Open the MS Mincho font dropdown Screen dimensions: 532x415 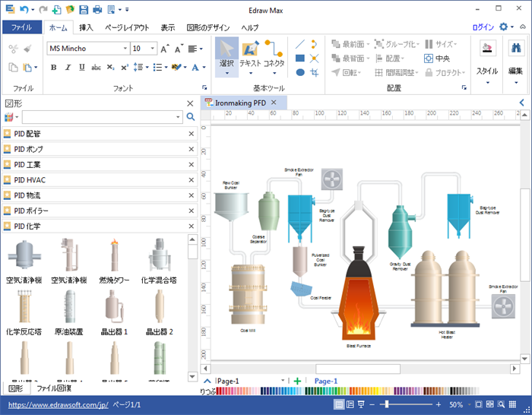[124, 49]
